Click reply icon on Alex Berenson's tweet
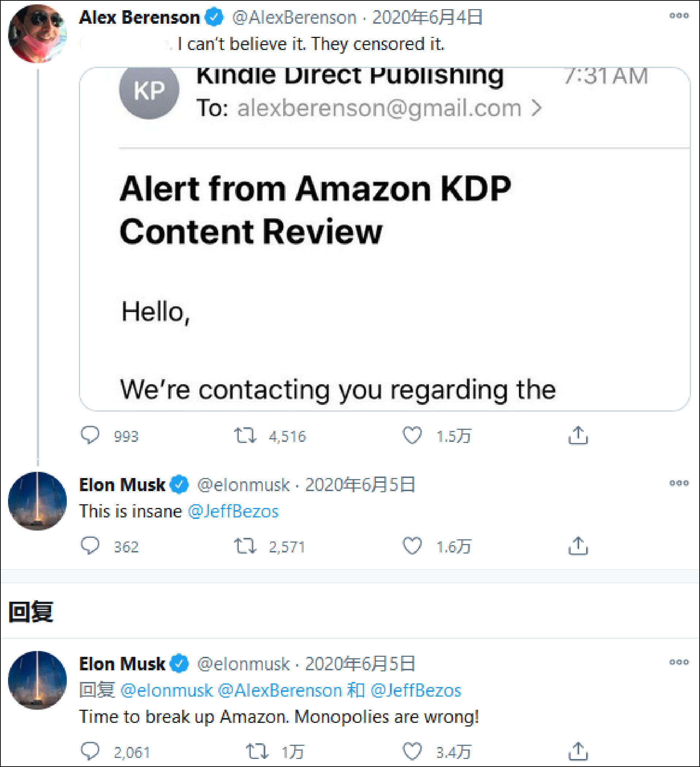This screenshot has width=700, height=767. coord(90,435)
